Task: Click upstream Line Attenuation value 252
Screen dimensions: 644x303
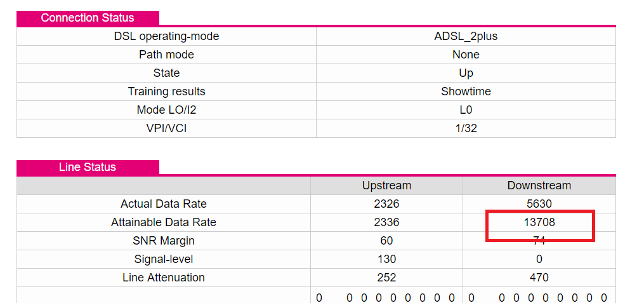Action: 386,278
